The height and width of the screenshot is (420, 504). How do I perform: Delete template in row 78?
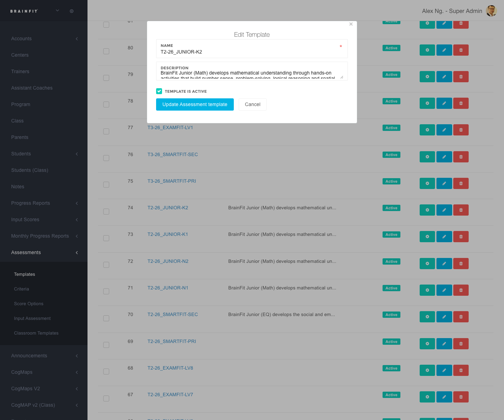tap(461, 103)
